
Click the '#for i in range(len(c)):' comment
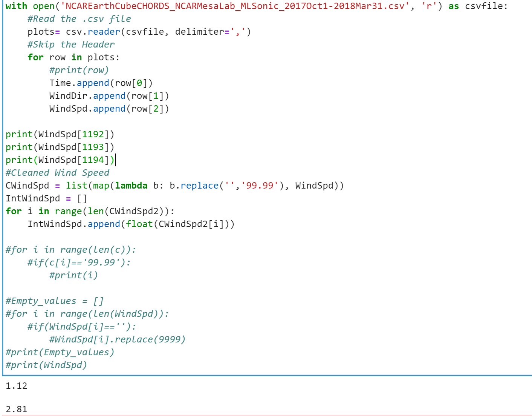coord(71,250)
